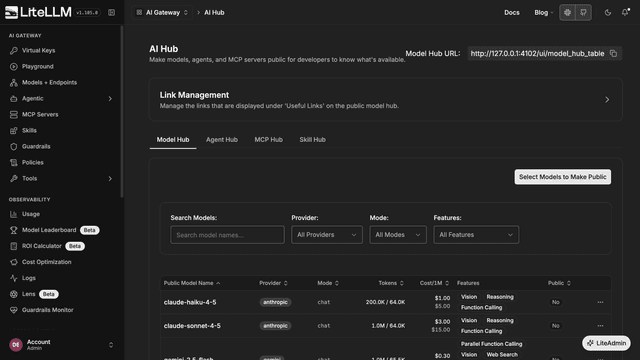Open row actions for claude-sonnet-4-5
The image size is (640, 360).
click(600, 326)
